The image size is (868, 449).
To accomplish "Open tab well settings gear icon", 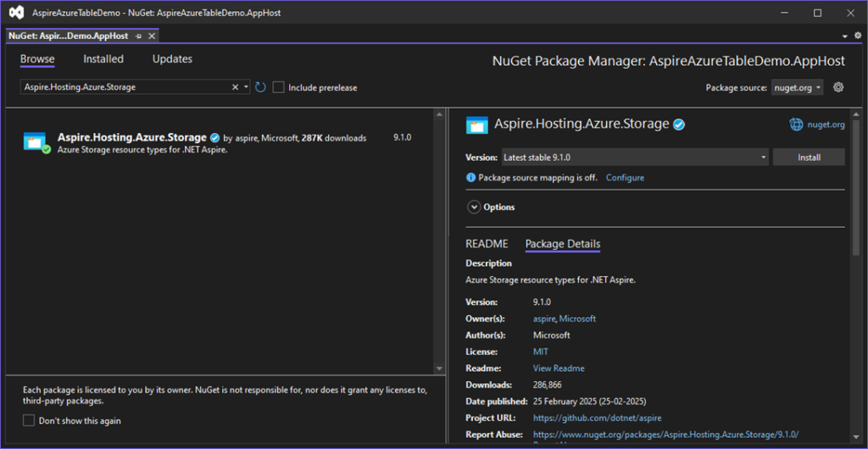I will 858,36.
